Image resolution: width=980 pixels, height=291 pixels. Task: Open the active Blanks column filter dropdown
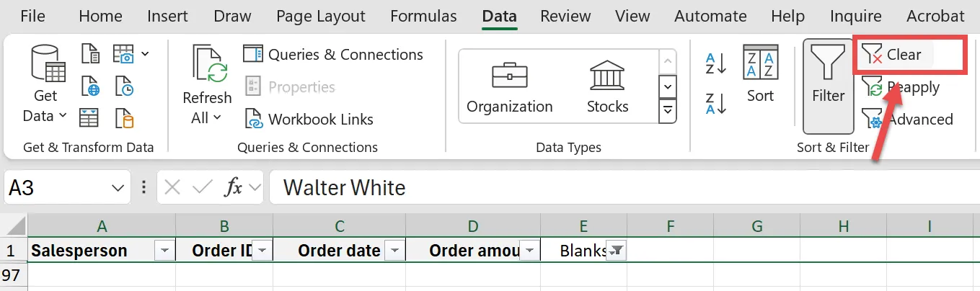pos(617,251)
